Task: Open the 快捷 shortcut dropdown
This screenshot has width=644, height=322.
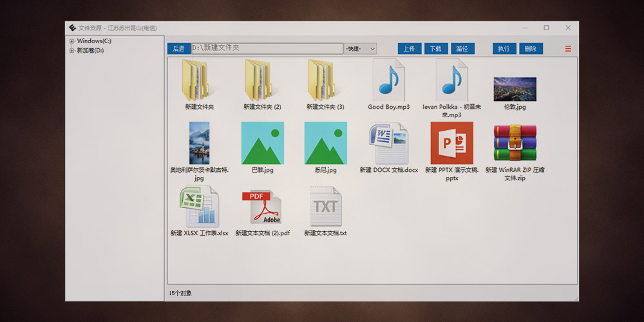Action: pyautogui.click(x=361, y=49)
